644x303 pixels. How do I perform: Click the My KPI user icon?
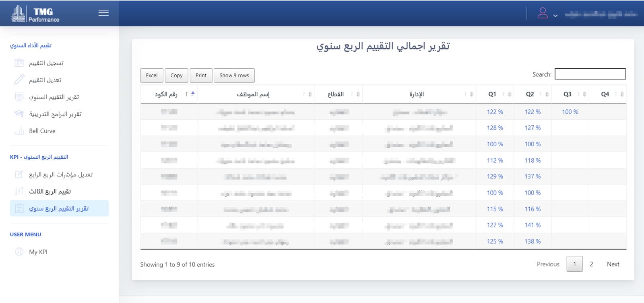pyautogui.click(x=19, y=252)
